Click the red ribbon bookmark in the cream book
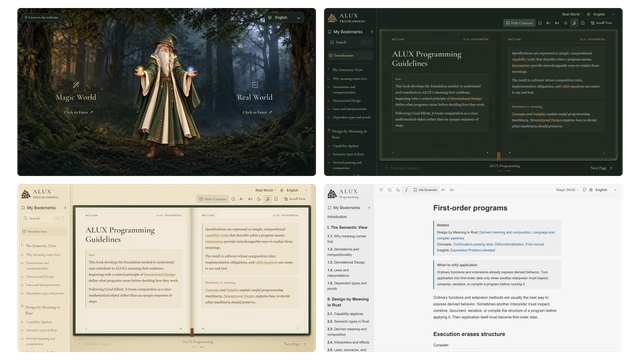This screenshot has height=360, width=640. [191, 332]
